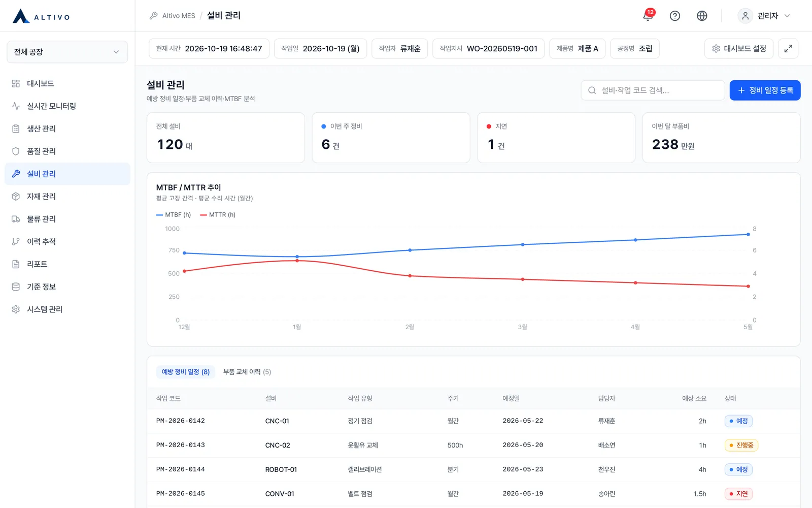
Task: Click the globe language icon
Action: coord(702,16)
